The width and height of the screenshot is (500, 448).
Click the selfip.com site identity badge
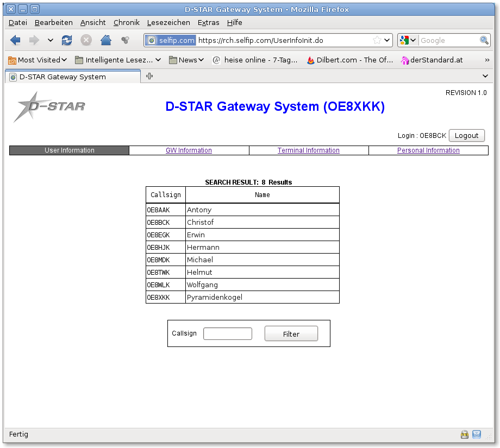[x=171, y=41]
